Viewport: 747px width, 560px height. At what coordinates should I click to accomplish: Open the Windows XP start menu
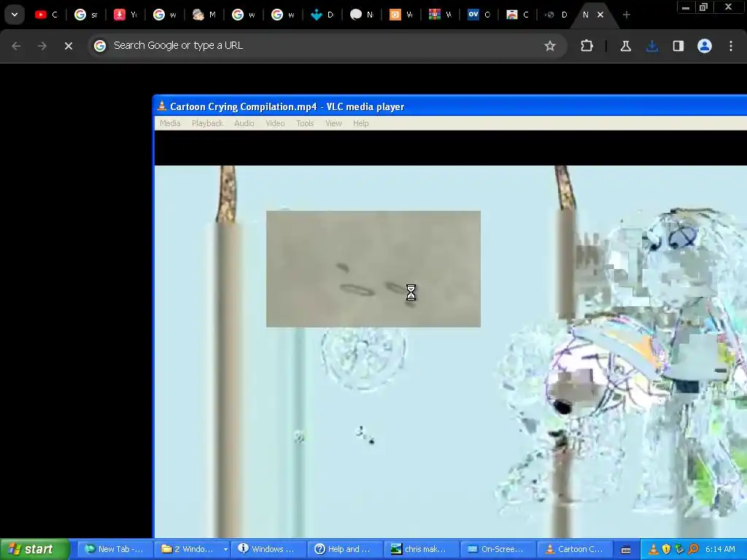tap(34, 549)
